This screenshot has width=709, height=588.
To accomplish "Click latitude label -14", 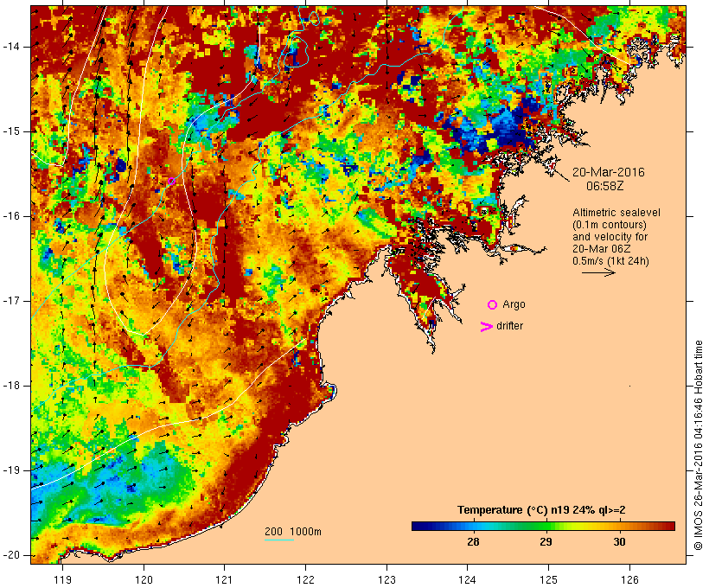I will click(11, 47).
